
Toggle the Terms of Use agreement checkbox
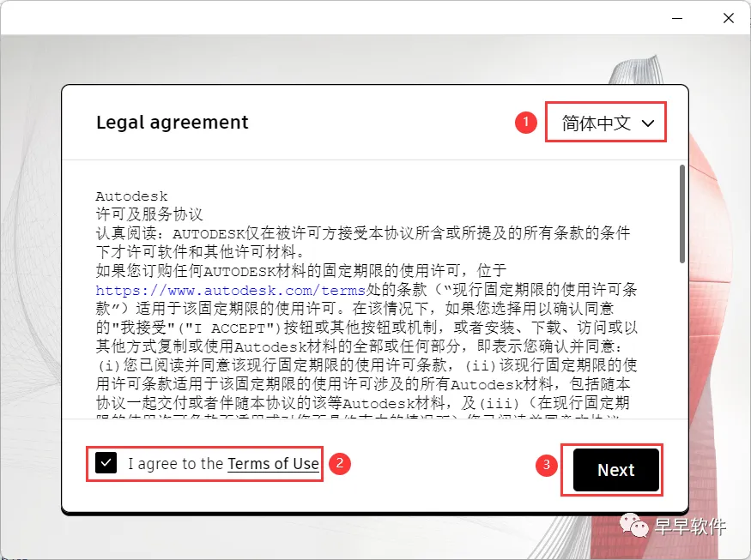tap(106, 463)
